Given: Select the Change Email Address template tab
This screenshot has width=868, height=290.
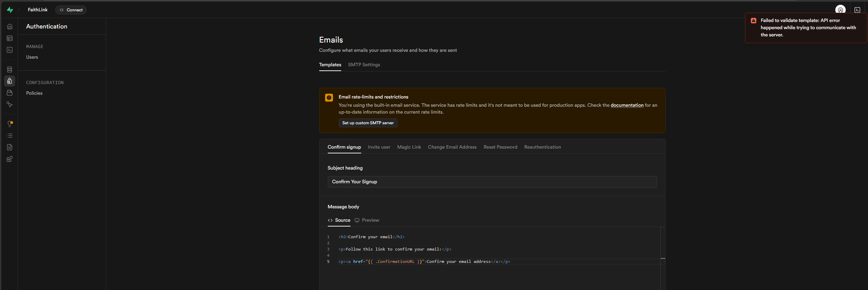Looking at the screenshot, I should [452, 147].
